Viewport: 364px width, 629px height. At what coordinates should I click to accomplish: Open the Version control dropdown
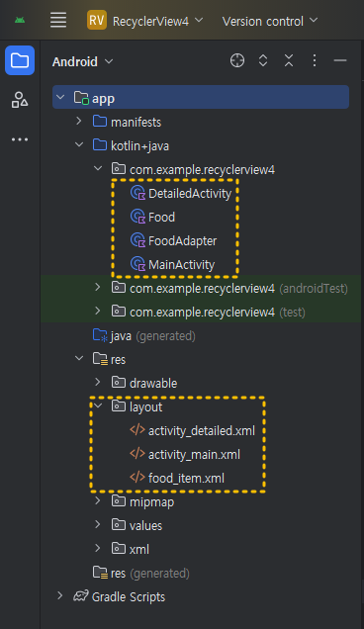pyautogui.click(x=270, y=21)
